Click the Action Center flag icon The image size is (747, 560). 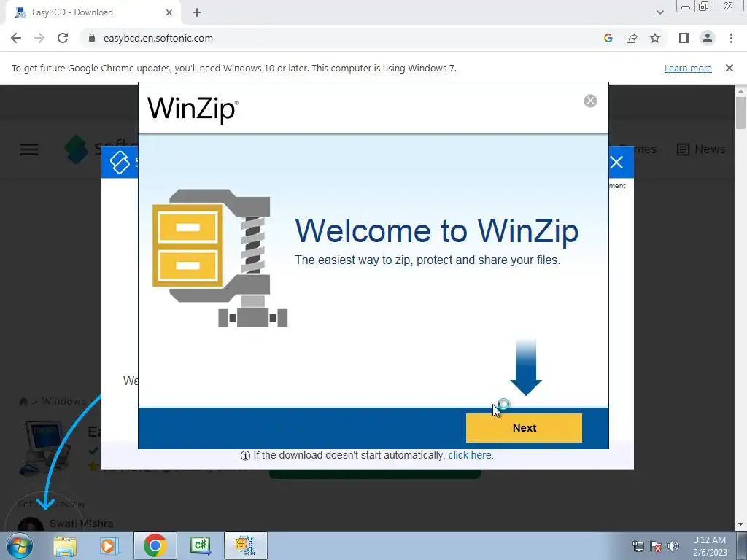click(656, 546)
